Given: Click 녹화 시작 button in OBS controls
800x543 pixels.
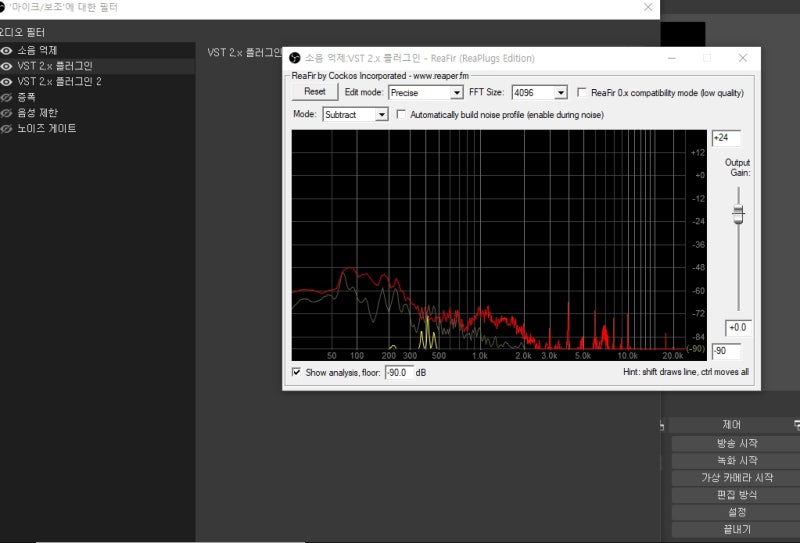Looking at the screenshot, I should (x=736, y=461).
